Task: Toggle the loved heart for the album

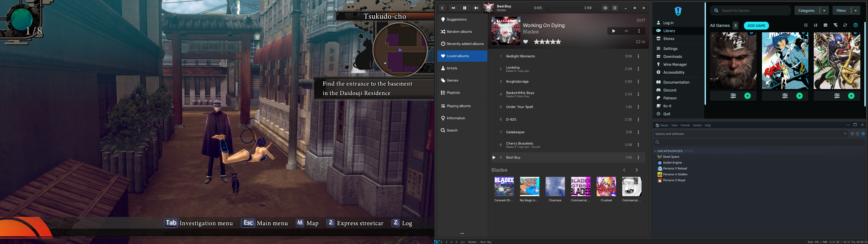Action: [x=525, y=42]
